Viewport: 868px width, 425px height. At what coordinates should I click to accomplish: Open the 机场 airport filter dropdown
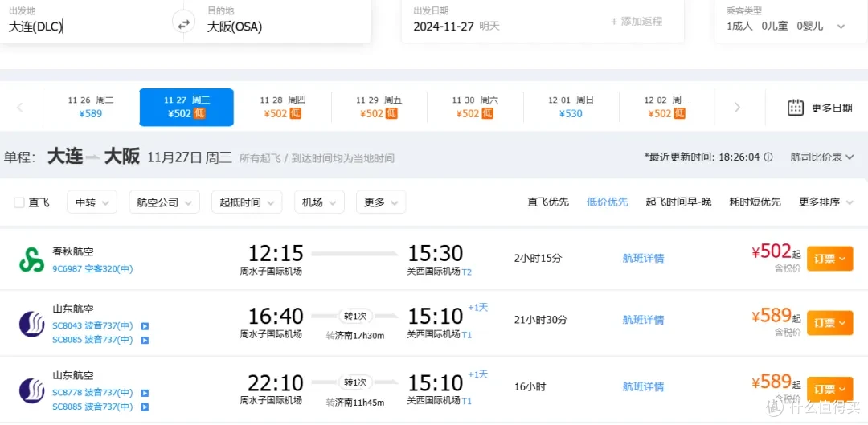pyautogui.click(x=319, y=202)
